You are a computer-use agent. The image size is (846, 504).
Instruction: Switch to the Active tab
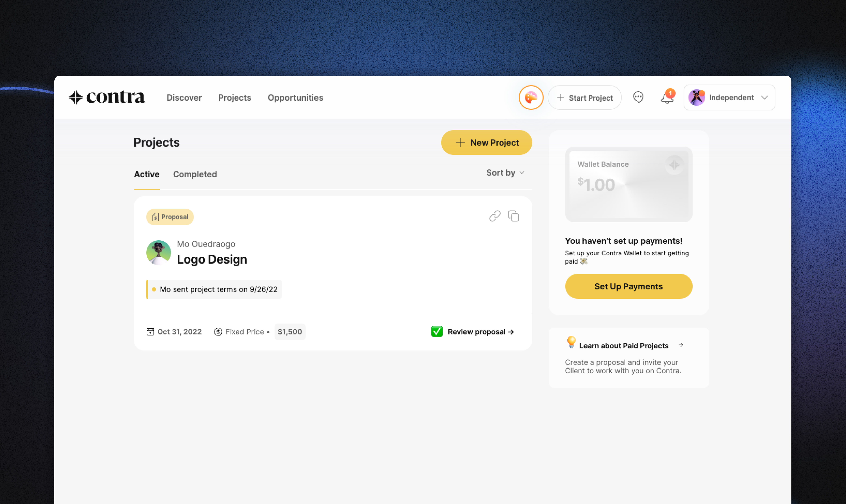(x=147, y=174)
